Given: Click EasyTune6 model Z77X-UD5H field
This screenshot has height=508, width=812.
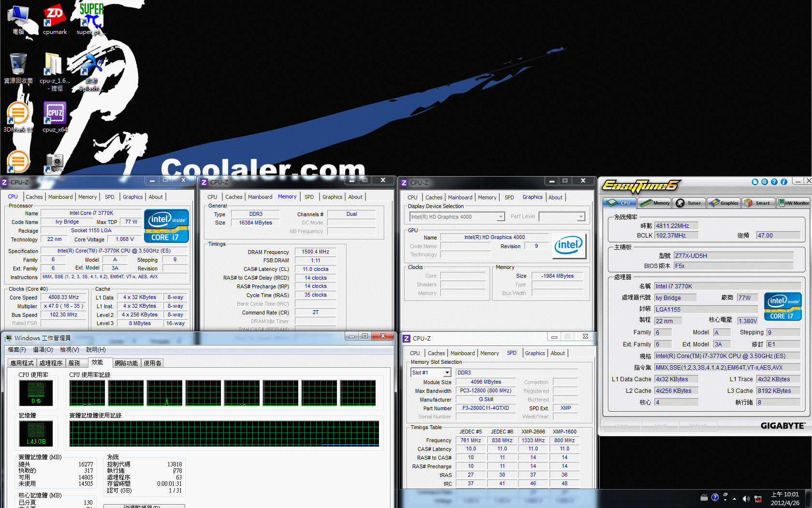Looking at the screenshot, I should (733, 256).
